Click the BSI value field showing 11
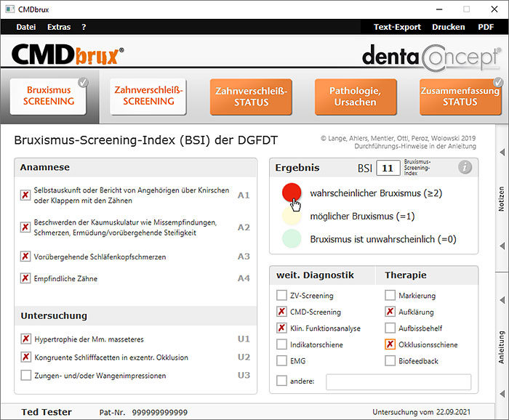Viewport: 509px width, 420px height. pyautogui.click(x=388, y=168)
